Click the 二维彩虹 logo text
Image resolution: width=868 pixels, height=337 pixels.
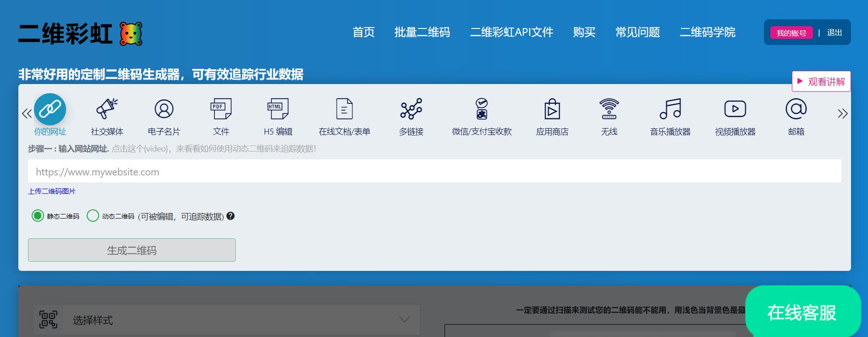pyautogui.click(x=66, y=34)
